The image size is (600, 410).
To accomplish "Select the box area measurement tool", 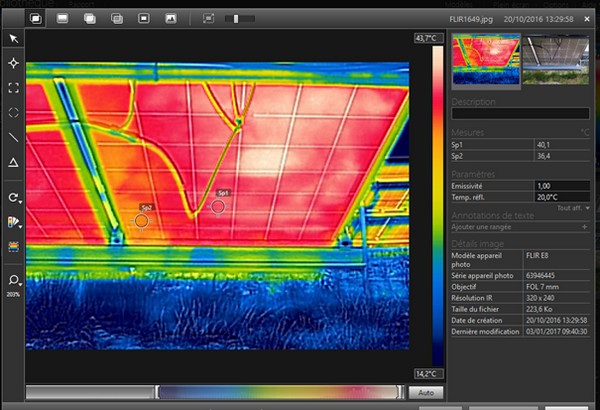I will (14, 88).
